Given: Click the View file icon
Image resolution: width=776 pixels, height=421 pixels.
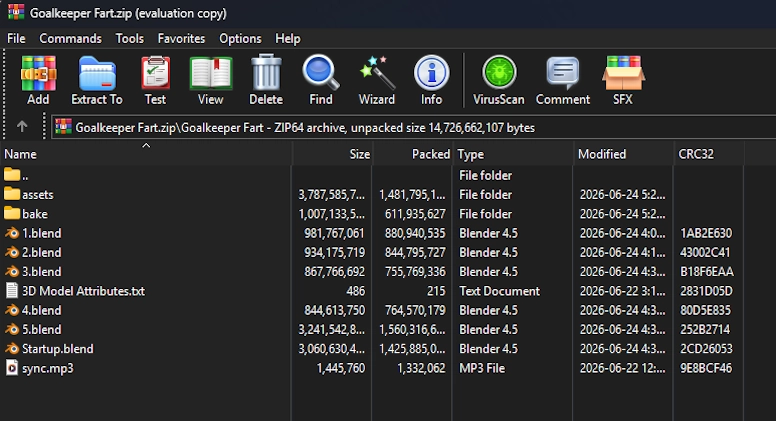Looking at the screenshot, I should 211,80.
